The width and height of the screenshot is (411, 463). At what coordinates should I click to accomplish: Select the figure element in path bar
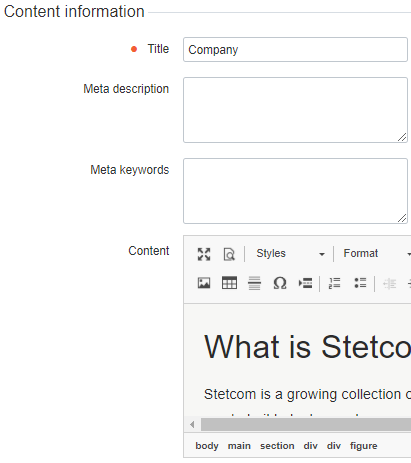pyautogui.click(x=364, y=446)
